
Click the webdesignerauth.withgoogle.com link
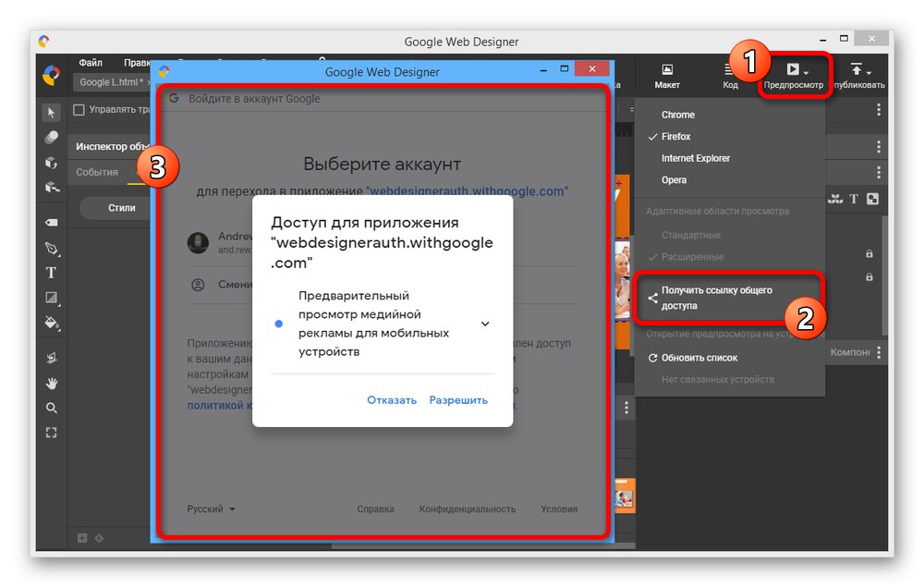(x=467, y=191)
